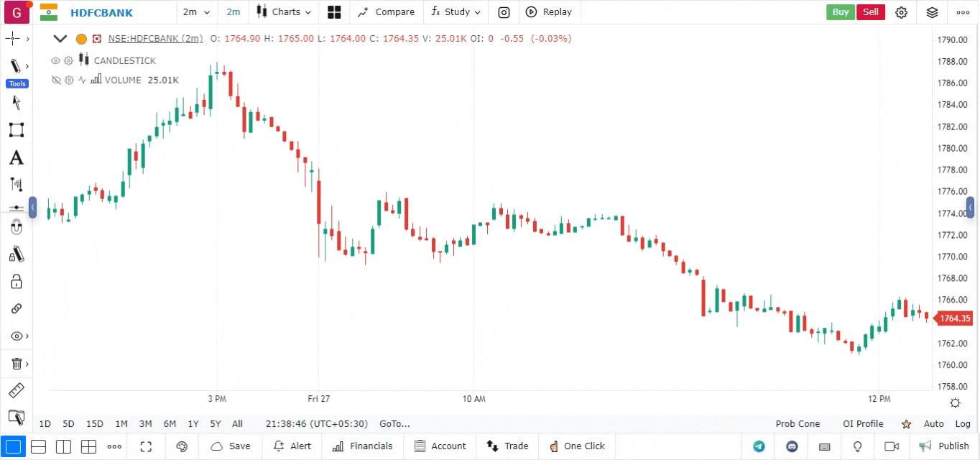This screenshot has height=460, width=980.
Task: Click the ruler measure tool
Action: [16, 390]
